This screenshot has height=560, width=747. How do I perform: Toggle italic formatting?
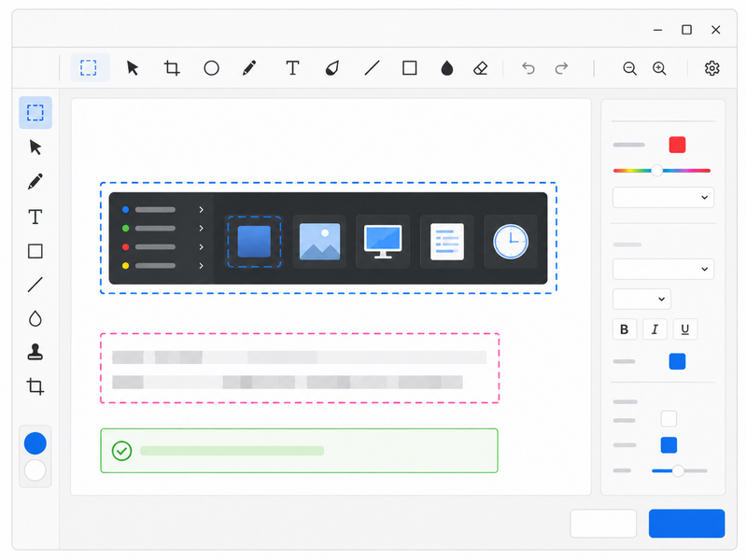[x=655, y=329]
